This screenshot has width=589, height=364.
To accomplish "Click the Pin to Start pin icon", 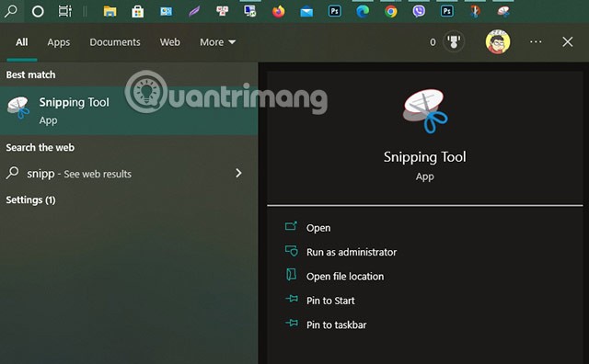I will point(292,299).
